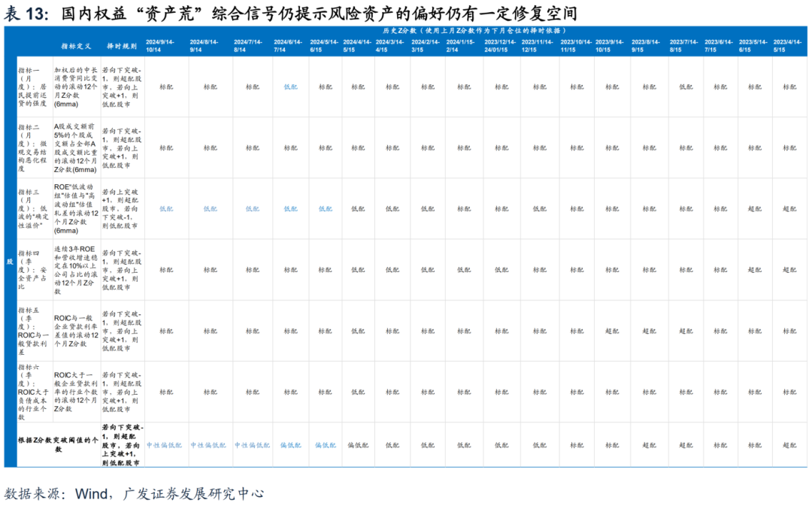Image resolution: width=812 pixels, height=509 pixels.
Task: Click the 2024/9/14-10/14 date column header
Action: (x=160, y=46)
